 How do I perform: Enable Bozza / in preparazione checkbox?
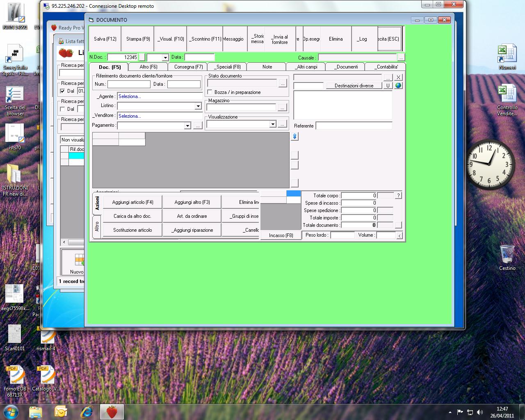click(210, 92)
